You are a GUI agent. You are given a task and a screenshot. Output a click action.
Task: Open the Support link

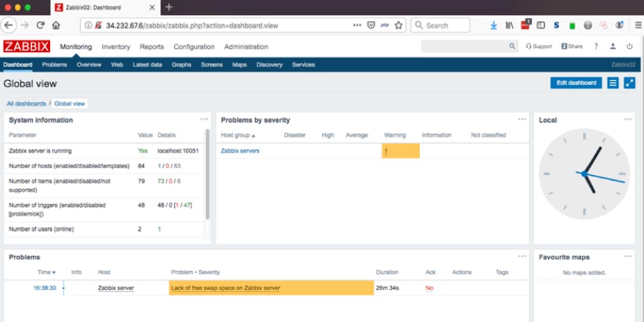539,46
